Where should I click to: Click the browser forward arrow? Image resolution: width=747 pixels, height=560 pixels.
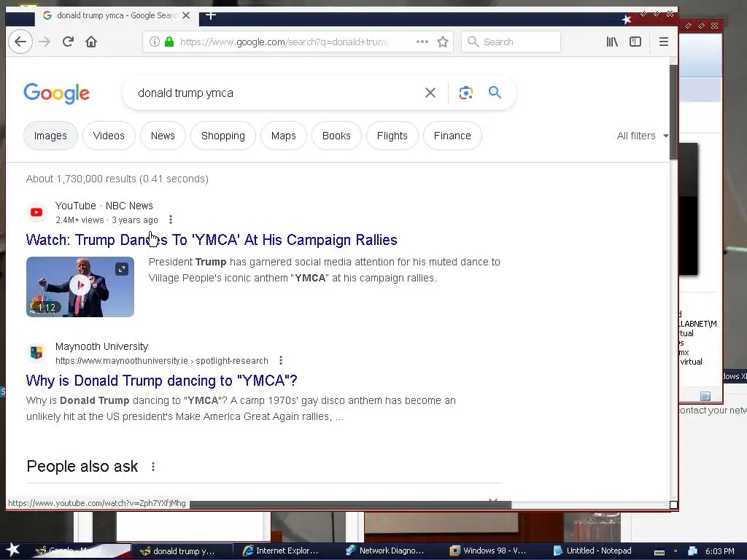[x=44, y=42]
